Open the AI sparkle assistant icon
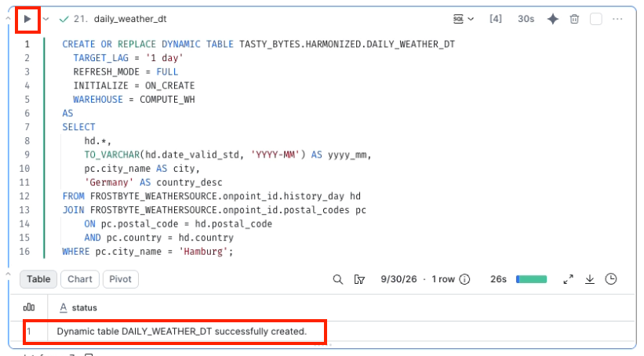The width and height of the screenshot is (644, 356). tap(553, 19)
